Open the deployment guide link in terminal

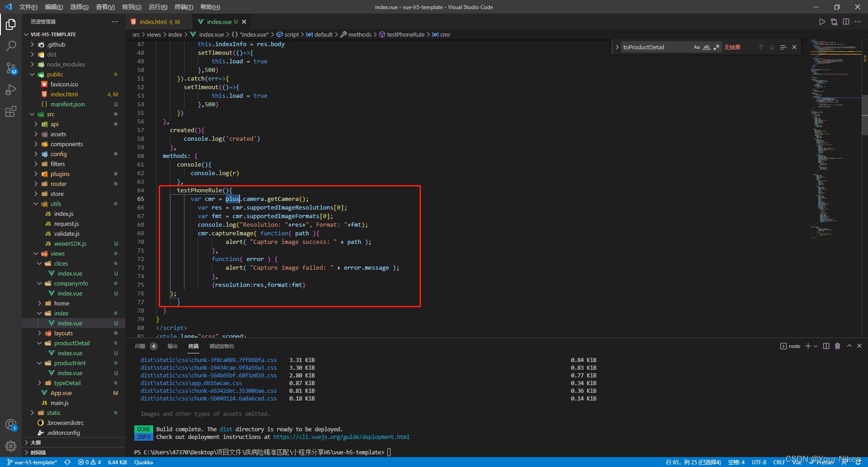(x=341, y=437)
